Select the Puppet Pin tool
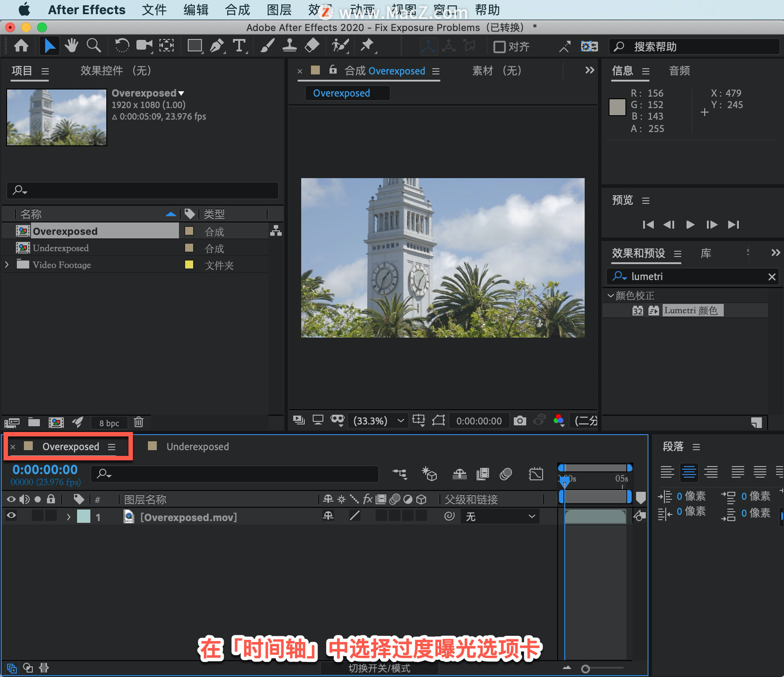Image resolution: width=784 pixels, height=677 pixels. click(367, 46)
